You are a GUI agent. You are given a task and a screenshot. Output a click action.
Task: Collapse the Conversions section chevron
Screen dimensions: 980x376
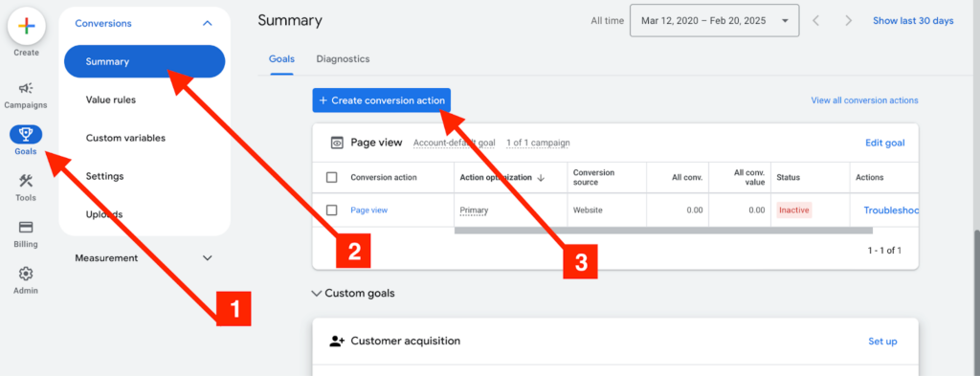[x=208, y=23]
